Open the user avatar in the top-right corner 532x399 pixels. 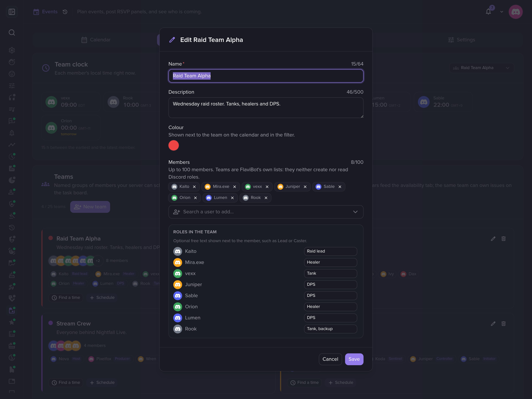click(516, 11)
